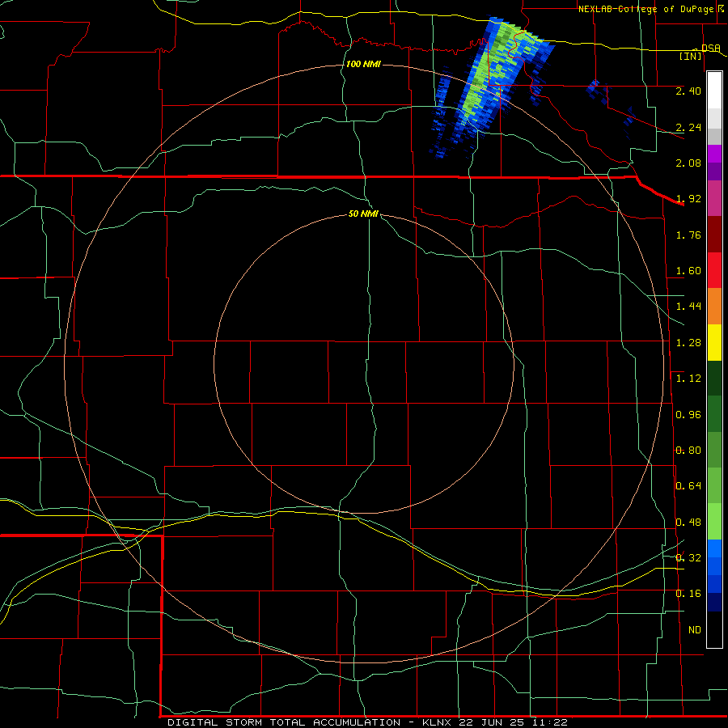
Task: Click the DSA product label
Action: point(710,48)
